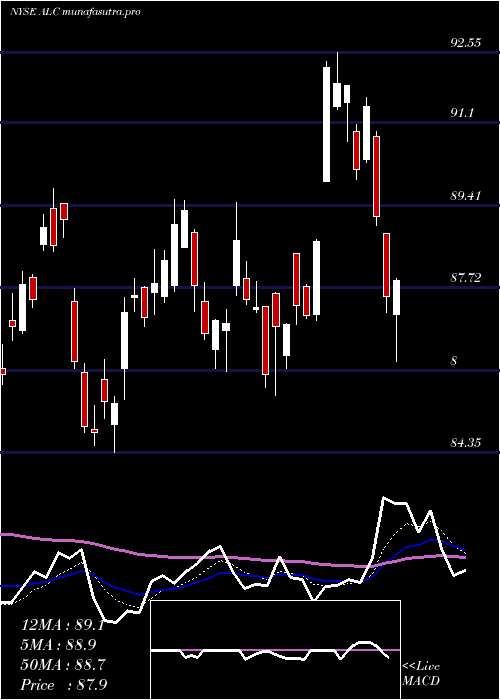The image size is (500, 700).
Task: Click the '<<Live MACD' label
Action: coord(421,674)
